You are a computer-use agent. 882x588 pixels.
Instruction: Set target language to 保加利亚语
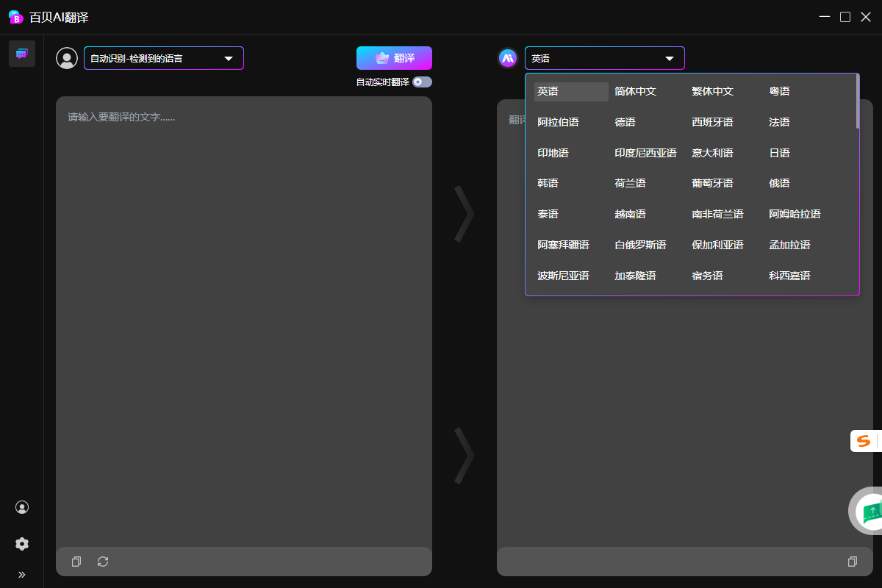(717, 245)
